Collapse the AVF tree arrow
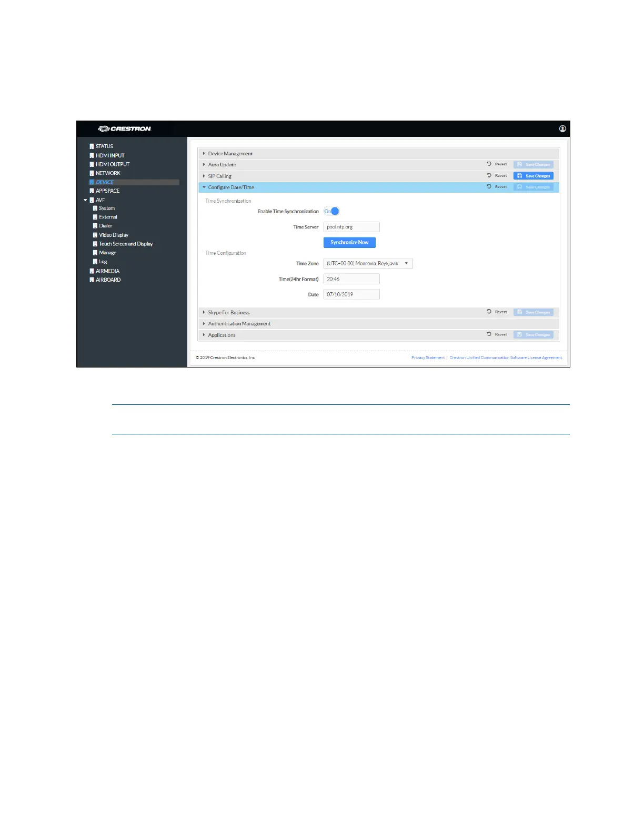The image size is (644, 834). coord(85,200)
